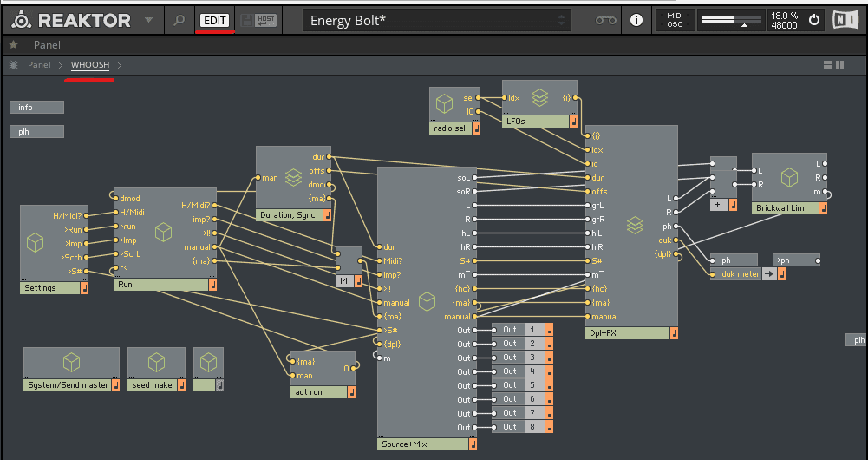Click the radio sel cube icon

445,103
